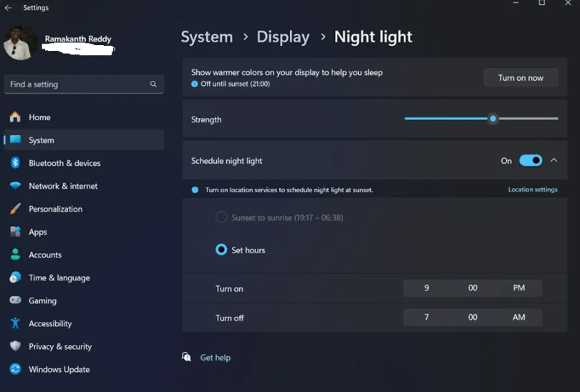Click the Network wifi icon
Screen dimensions: 580x392
pos(15,185)
